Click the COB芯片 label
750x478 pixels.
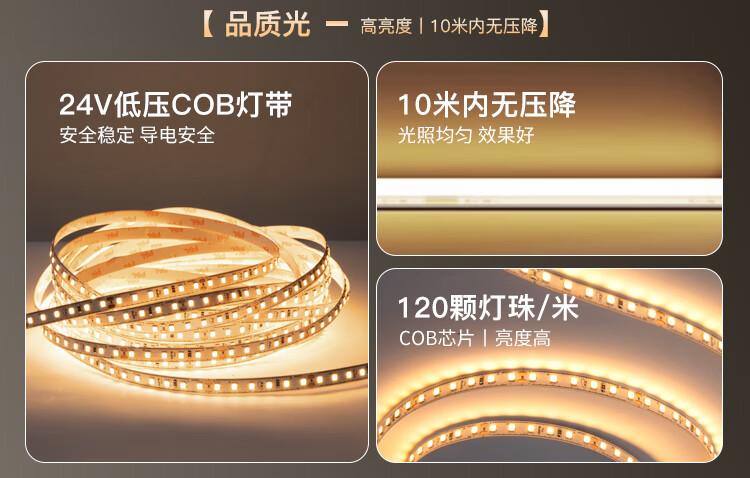pyautogui.click(x=437, y=338)
